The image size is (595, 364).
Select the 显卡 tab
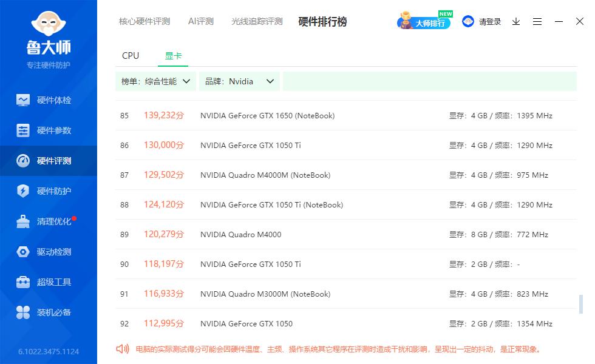coord(174,55)
